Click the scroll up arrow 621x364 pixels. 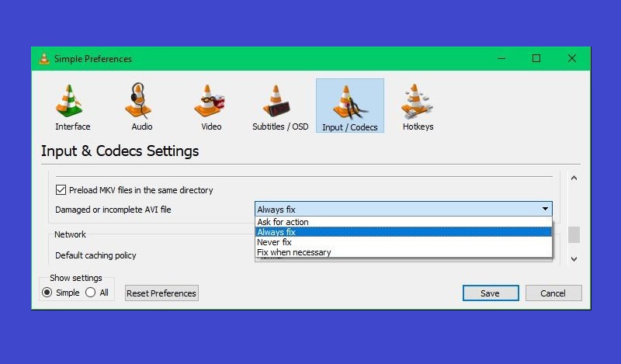tap(574, 179)
